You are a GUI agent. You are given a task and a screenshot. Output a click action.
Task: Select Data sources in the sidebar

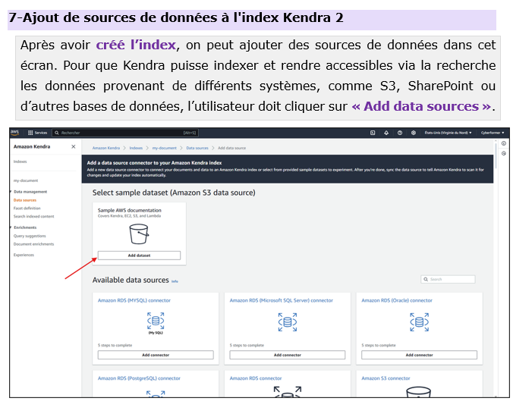click(25, 200)
